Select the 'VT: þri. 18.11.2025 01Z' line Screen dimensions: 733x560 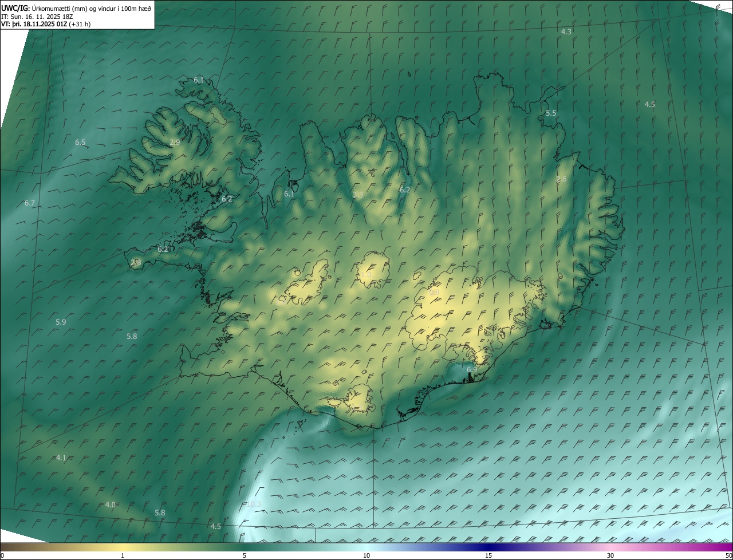[46, 24]
